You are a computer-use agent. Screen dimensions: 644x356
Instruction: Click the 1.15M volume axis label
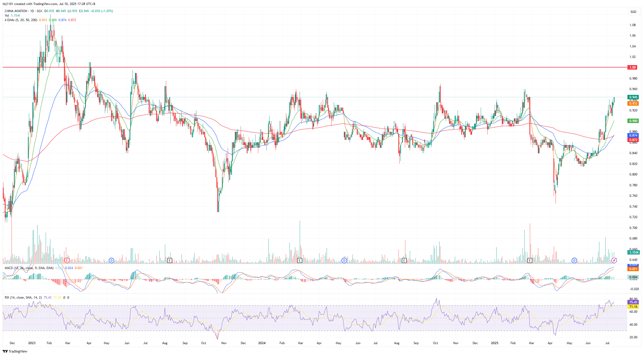[634, 252]
